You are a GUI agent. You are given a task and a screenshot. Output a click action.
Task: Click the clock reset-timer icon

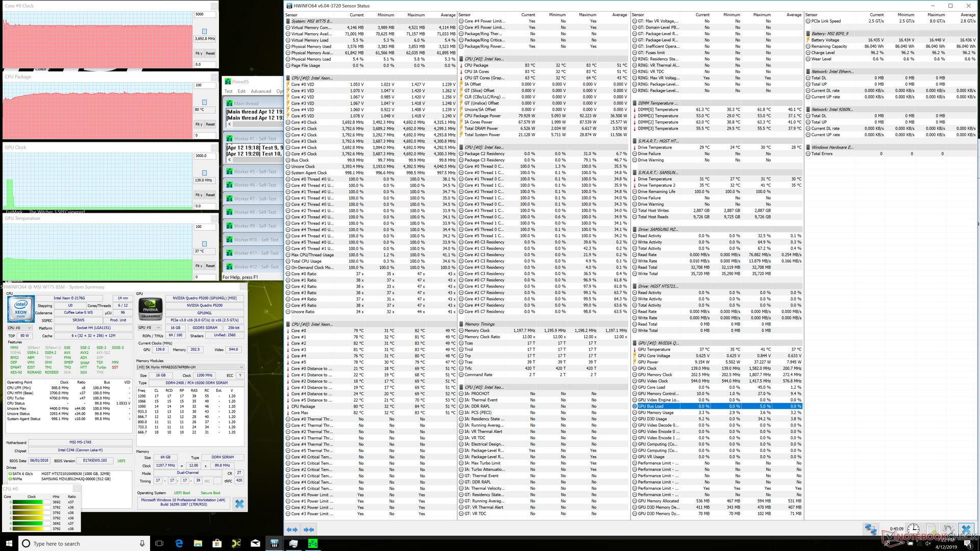(913, 529)
